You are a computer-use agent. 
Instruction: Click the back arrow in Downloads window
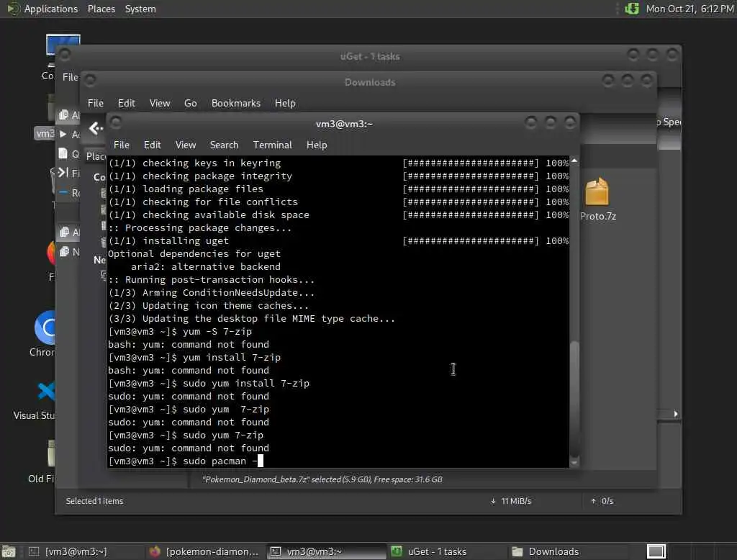coord(96,128)
